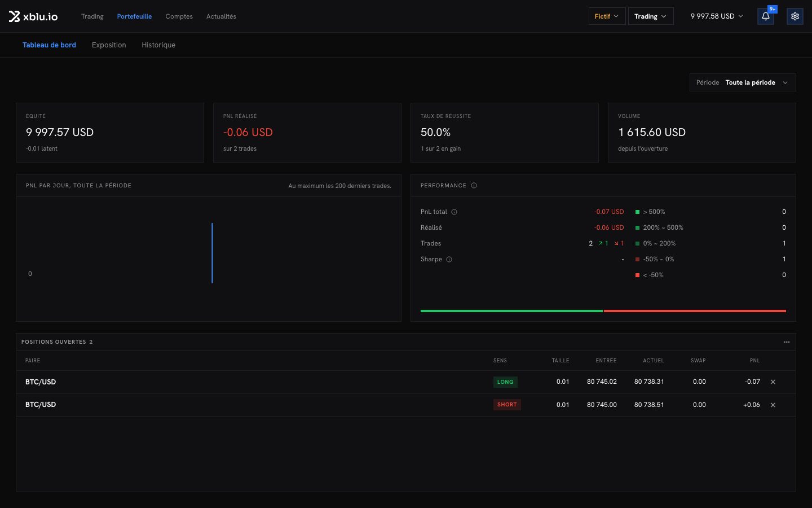Screen dimensions: 812x508
Task: Open the settings gear icon
Action: 795,16
